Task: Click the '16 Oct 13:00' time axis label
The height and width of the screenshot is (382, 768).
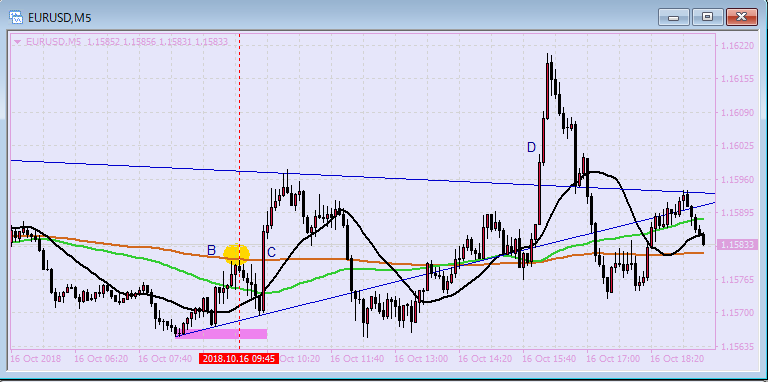Action: (421, 358)
